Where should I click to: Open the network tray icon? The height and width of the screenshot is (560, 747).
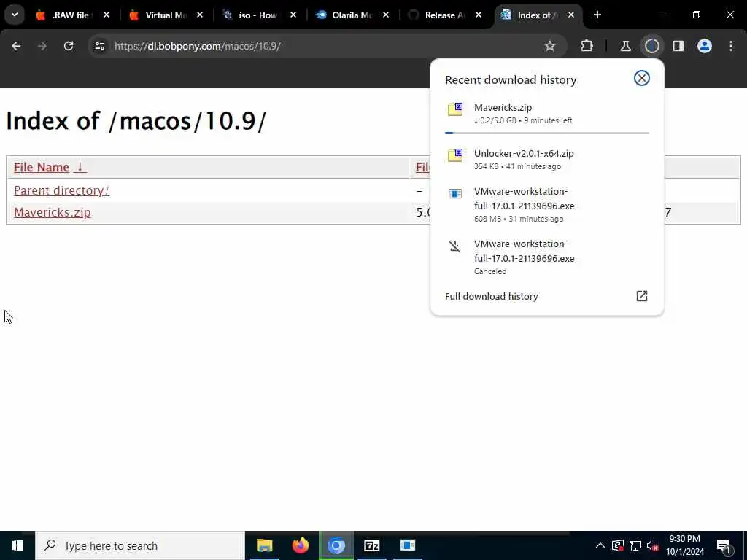point(635,545)
